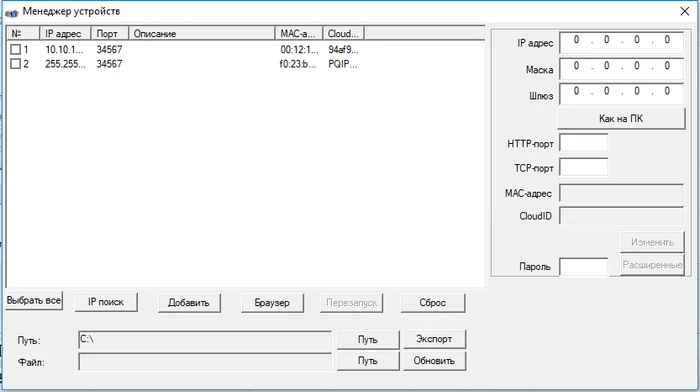Open the Расширенные settings button

652,265
